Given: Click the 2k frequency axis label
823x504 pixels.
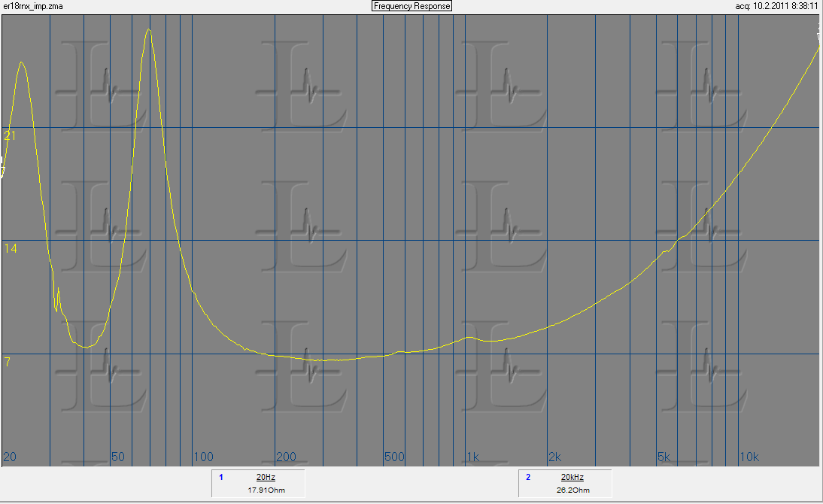Looking at the screenshot, I should coord(555,457).
